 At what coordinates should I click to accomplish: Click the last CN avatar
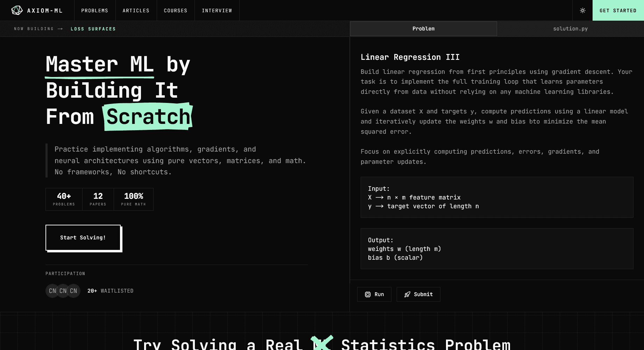(73, 291)
